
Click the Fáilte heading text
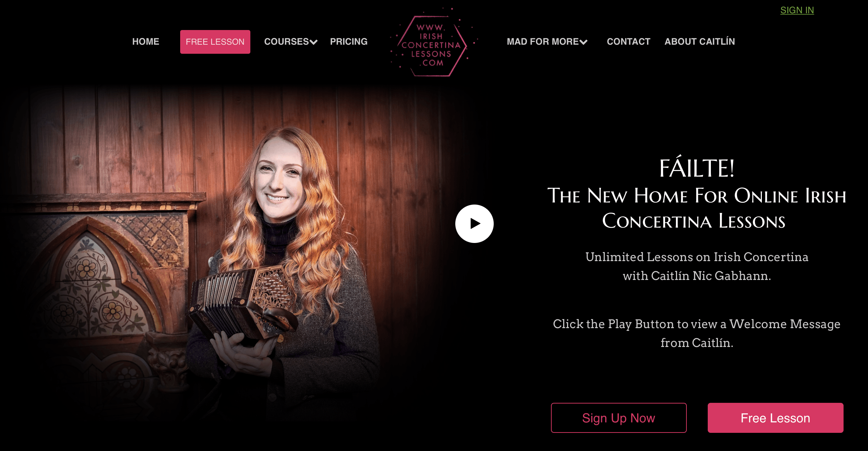(697, 168)
